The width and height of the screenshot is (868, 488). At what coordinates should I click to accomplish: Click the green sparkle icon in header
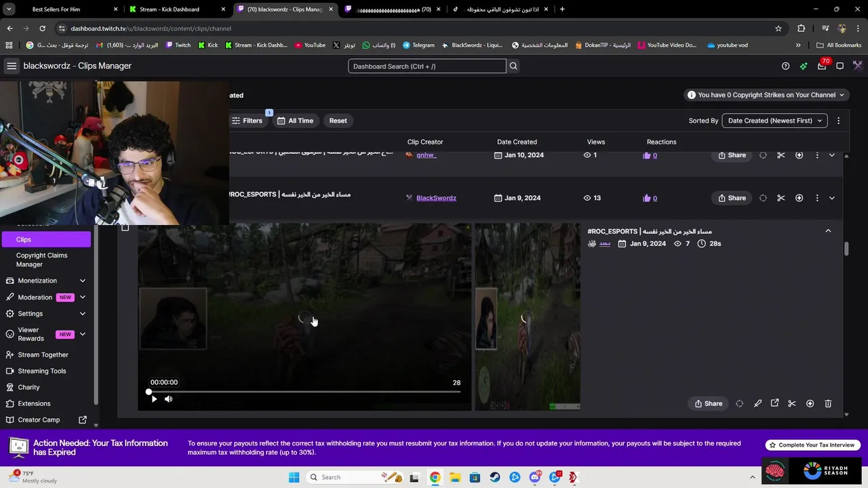tap(804, 66)
